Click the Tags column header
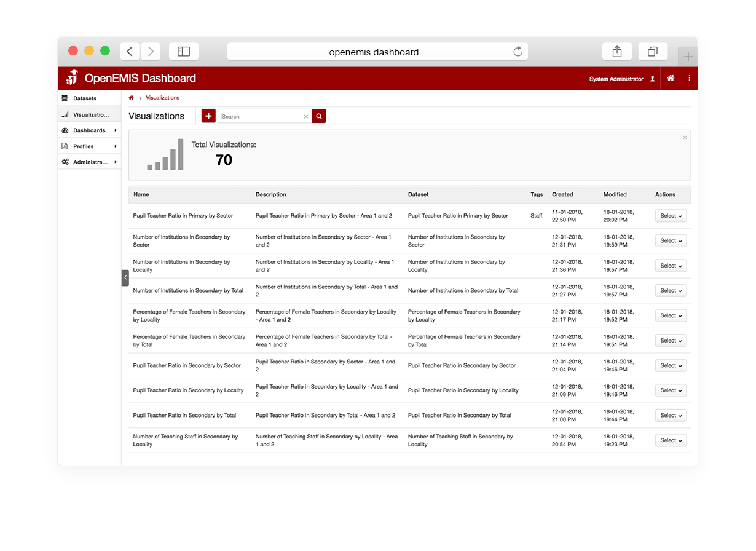 click(537, 194)
